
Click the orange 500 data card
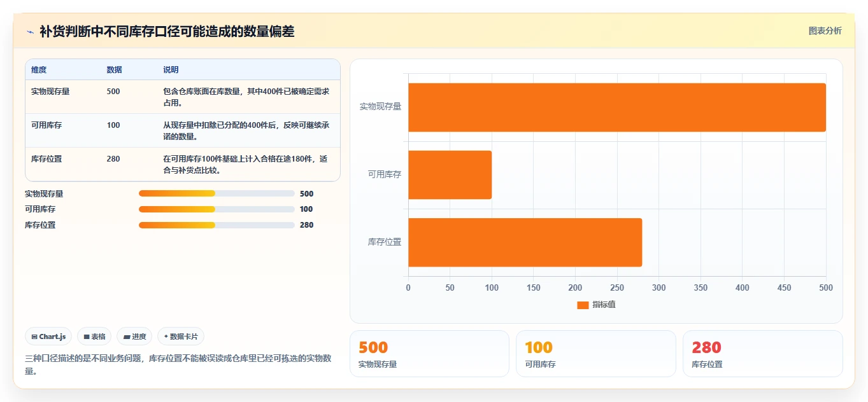(x=429, y=354)
